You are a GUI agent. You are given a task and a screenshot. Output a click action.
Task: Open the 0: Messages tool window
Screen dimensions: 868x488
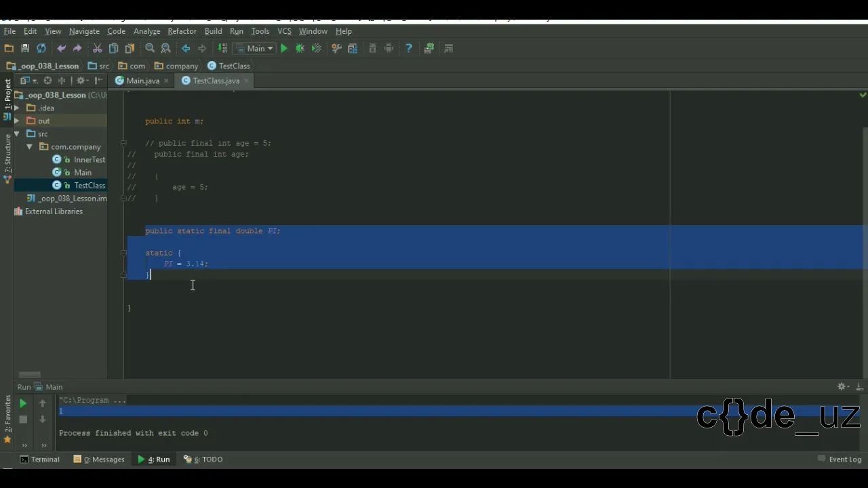click(99, 460)
